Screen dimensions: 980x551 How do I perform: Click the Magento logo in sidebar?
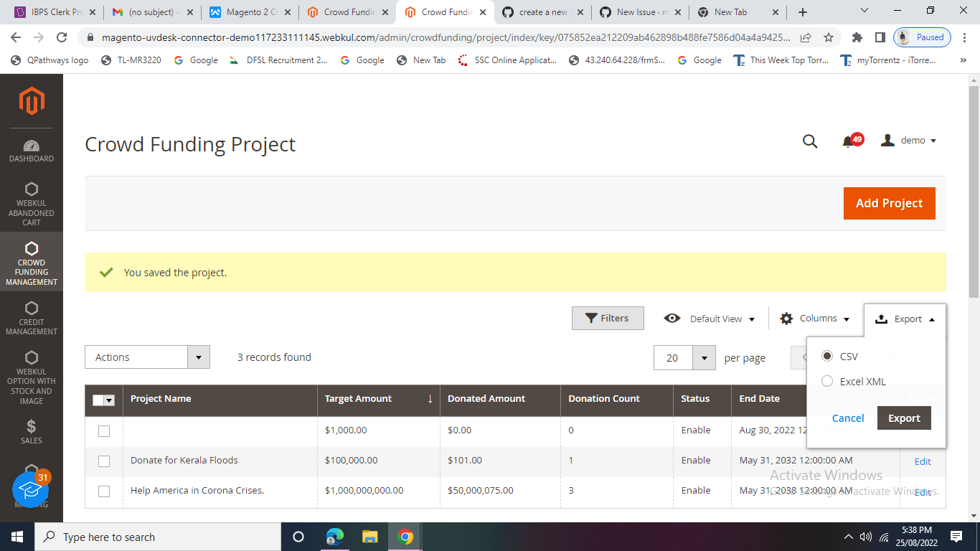[x=32, y=100]
